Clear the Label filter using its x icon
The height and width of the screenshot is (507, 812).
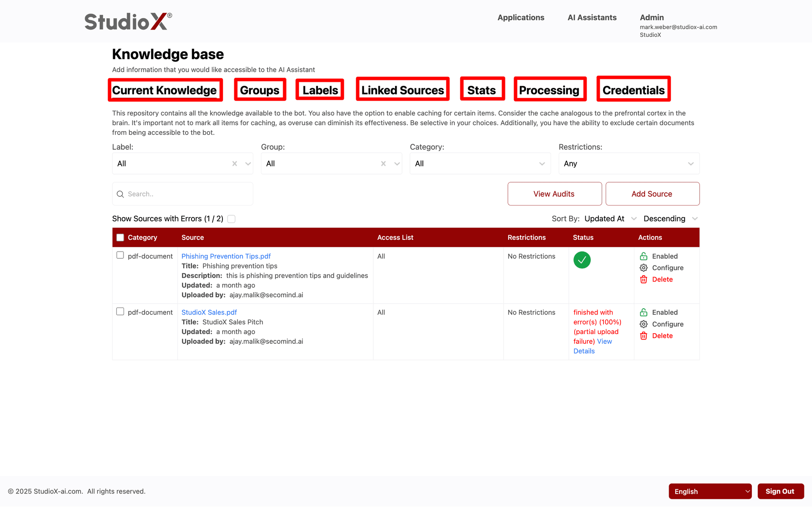tap(234, 163)
